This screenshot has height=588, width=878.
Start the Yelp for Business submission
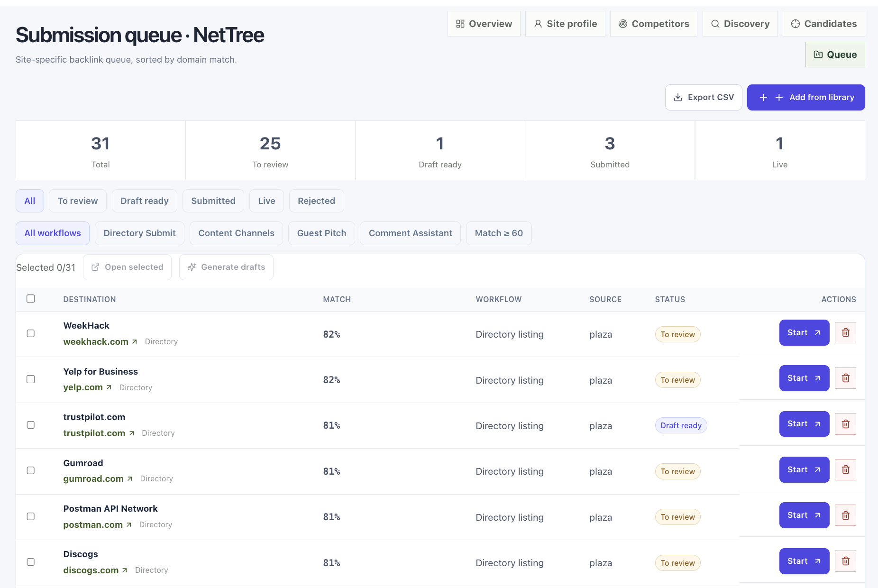[x=804, y=378]
